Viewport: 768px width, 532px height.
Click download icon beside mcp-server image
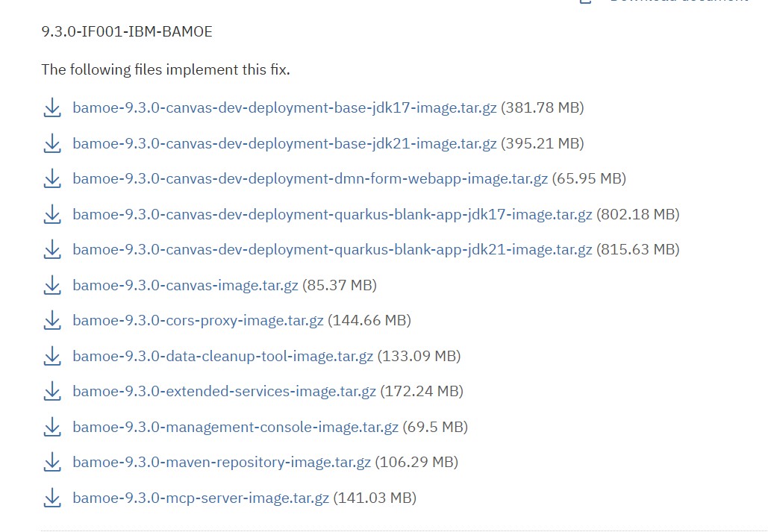point(52,498)
